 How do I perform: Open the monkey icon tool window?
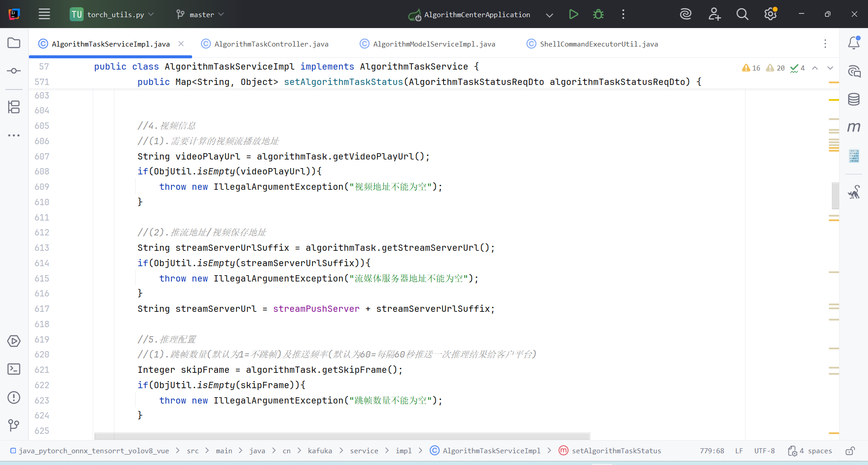[854, 192]
